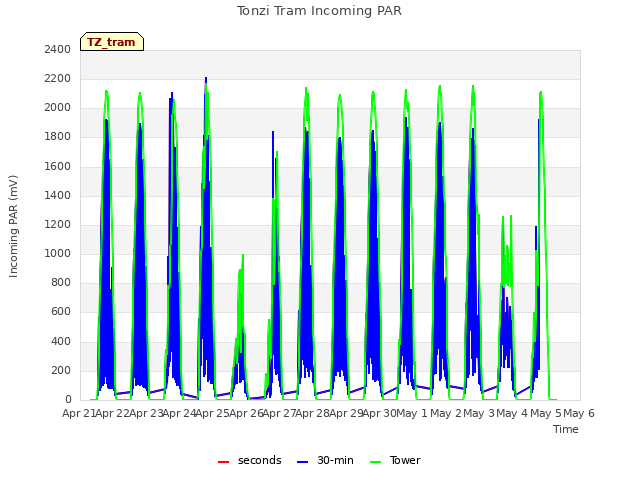640x480 pixels.
Task: Click the 1000 y-axis tick label
Action: [58, 253]
